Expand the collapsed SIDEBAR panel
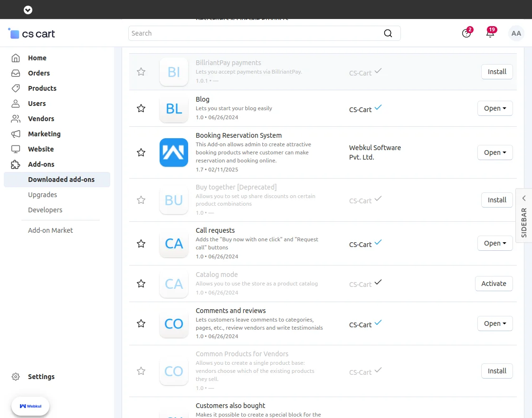This screenshot has height=418, width=532. coord(524,216)
